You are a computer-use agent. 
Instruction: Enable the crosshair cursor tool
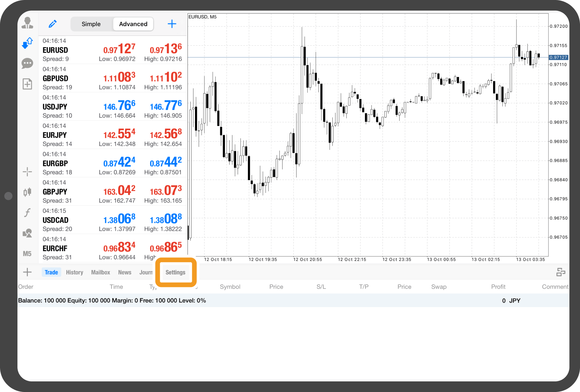point(27,172)
